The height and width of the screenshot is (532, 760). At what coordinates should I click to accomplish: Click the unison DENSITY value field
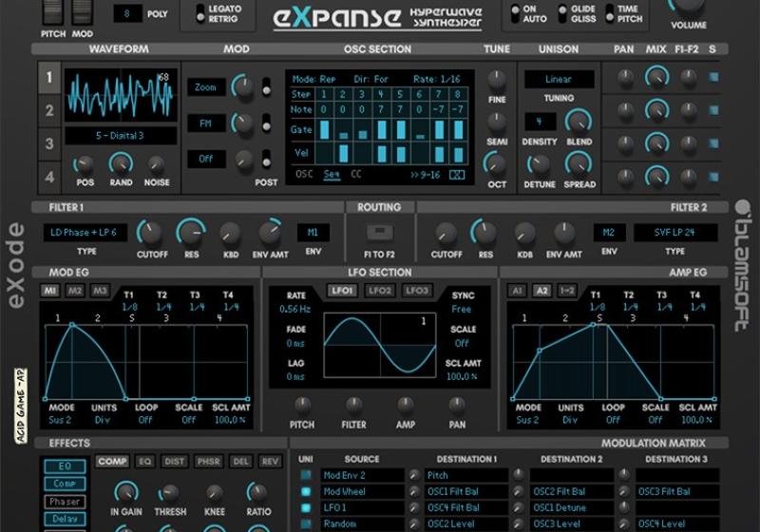pyautogui.click(x=540, y=122)
